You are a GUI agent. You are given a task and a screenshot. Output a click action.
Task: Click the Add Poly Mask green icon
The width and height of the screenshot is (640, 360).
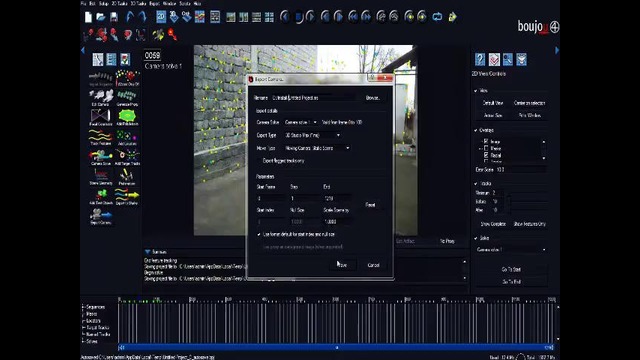point(127,118)
